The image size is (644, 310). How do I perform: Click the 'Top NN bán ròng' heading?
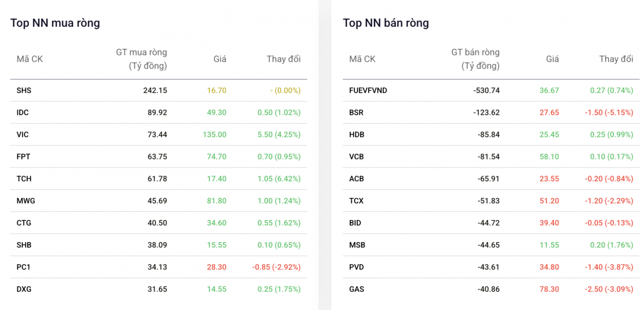point(385,23)
